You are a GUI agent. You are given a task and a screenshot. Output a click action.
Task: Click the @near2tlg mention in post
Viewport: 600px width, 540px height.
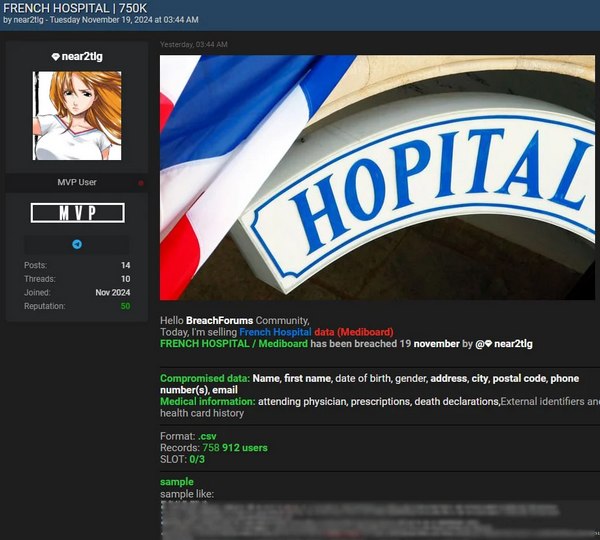point(504,344)
